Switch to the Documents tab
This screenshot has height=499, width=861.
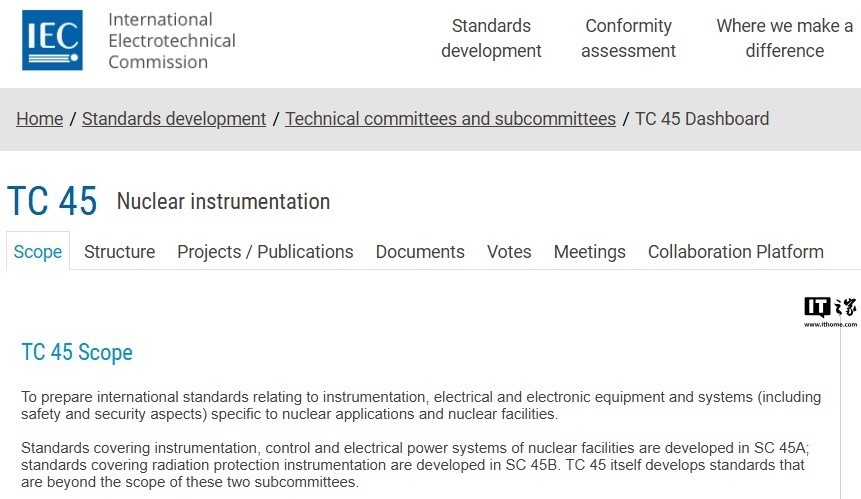point(420,251)
